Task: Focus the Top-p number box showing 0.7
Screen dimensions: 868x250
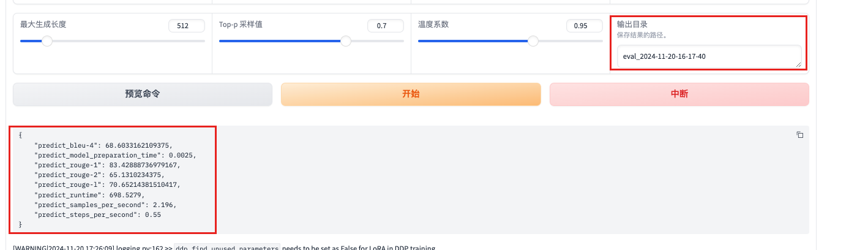Action: point(386,26)
